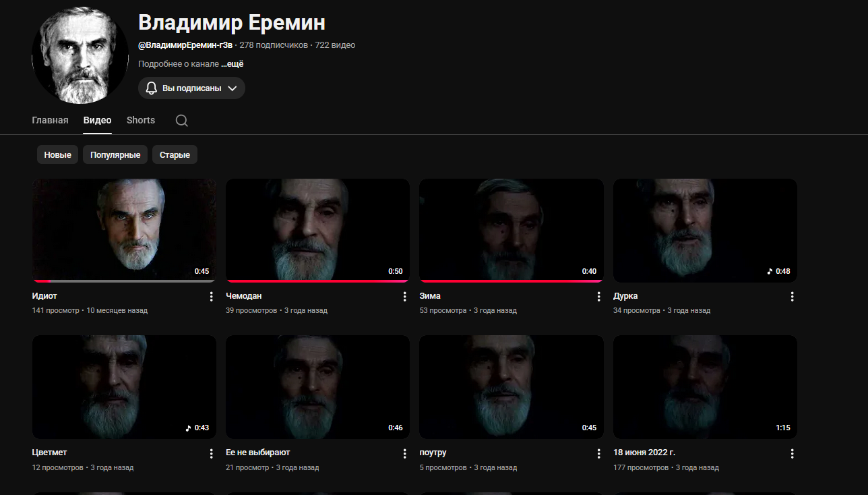Open video title link Идиот
868x495 pixels.
(x=44, y=296)
